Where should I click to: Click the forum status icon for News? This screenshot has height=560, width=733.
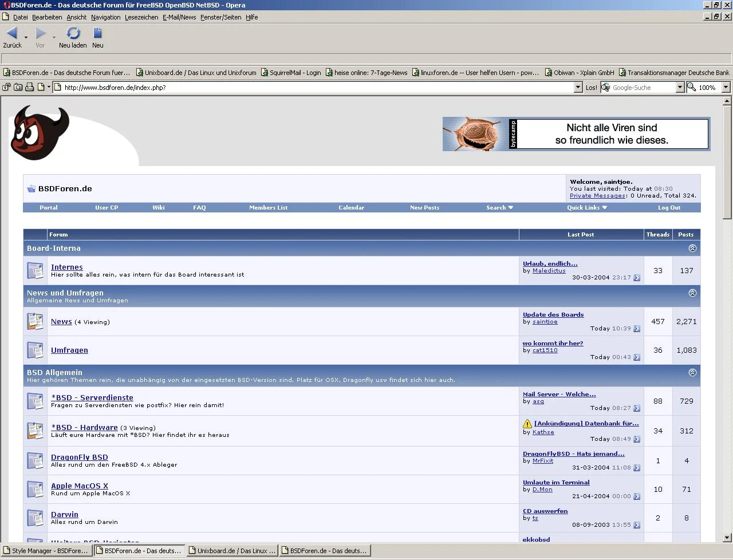(x=35, y=321)
